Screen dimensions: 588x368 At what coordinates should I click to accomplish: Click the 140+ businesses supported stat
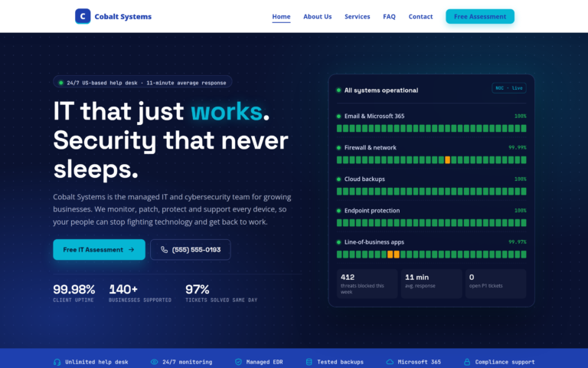(140, 293)
